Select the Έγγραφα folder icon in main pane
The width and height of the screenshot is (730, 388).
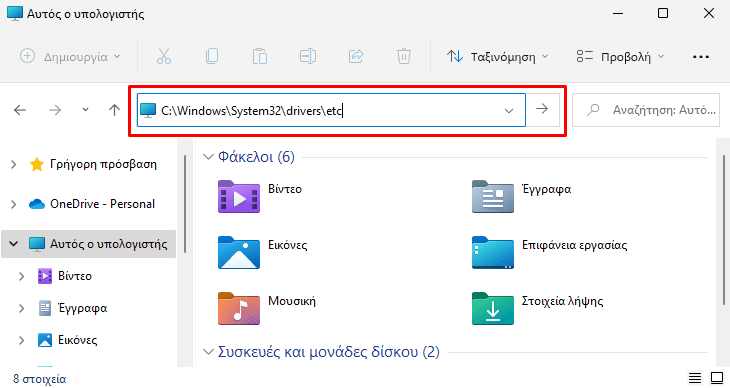tap(493, 197)
